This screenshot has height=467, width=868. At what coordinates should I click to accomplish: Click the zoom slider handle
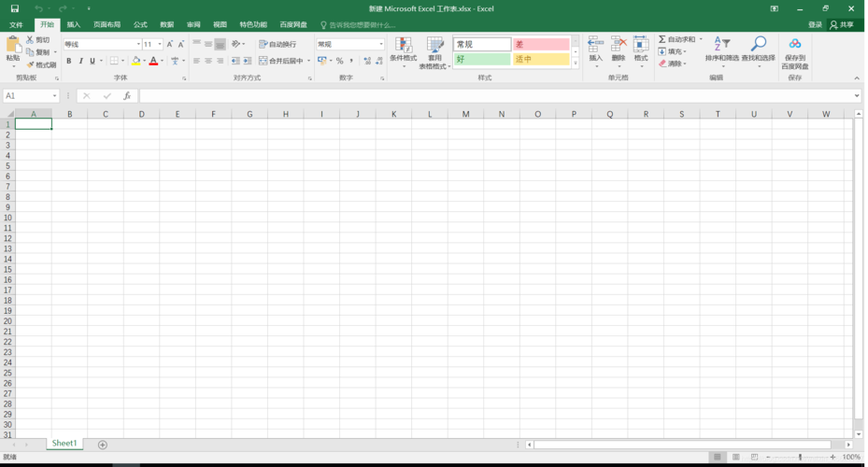click(800, 457)
